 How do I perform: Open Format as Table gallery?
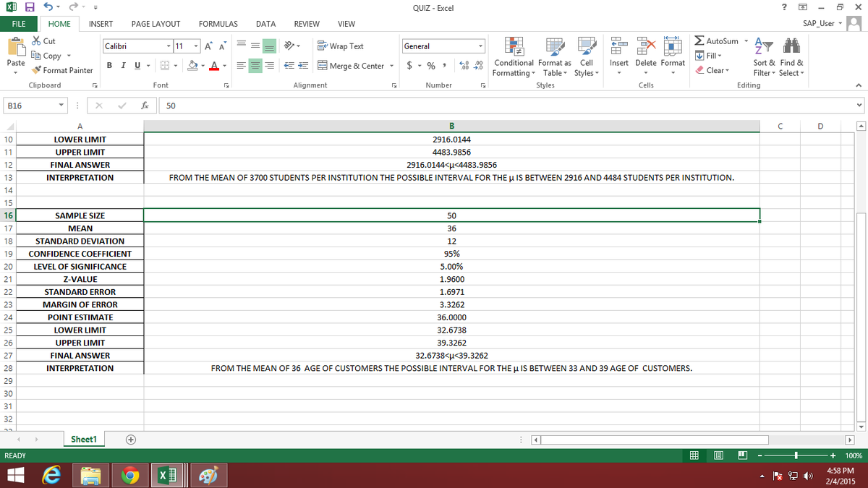click(x=556, y=56)
